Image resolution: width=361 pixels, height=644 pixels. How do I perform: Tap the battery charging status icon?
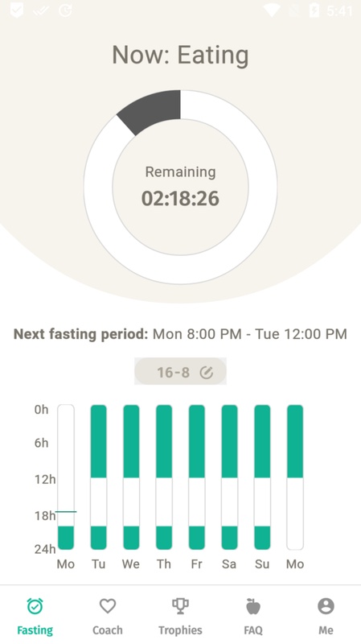coord(314,10)
